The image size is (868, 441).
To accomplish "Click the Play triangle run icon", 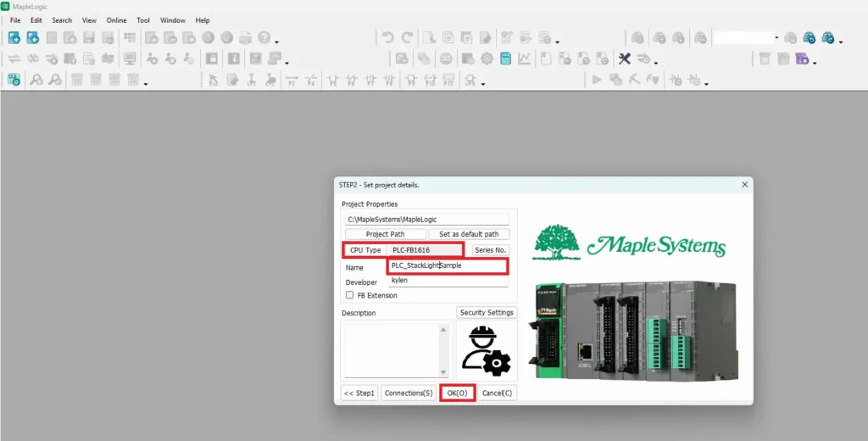I will tap(596, 79).
